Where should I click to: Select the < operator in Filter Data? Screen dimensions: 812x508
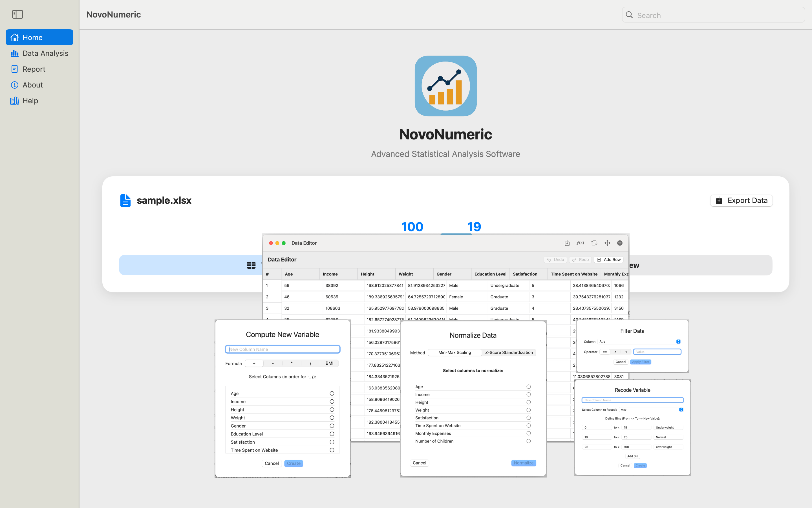tap(626, 352)
